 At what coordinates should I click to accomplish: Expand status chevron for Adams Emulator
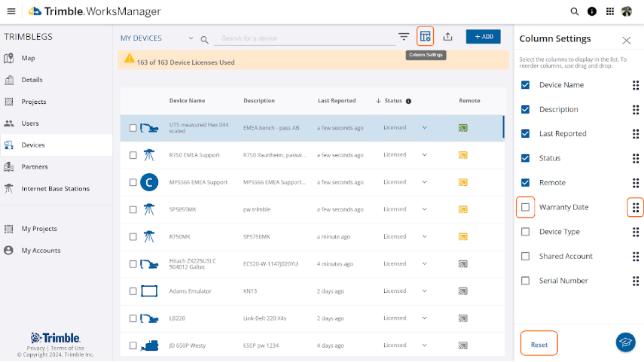coord(424,291)
